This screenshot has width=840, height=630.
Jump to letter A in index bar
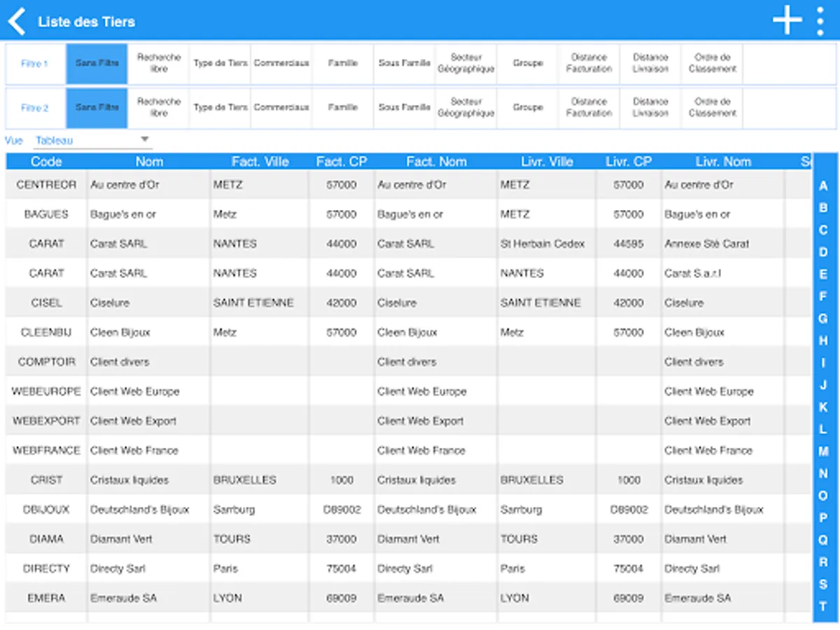pos(823,186)
